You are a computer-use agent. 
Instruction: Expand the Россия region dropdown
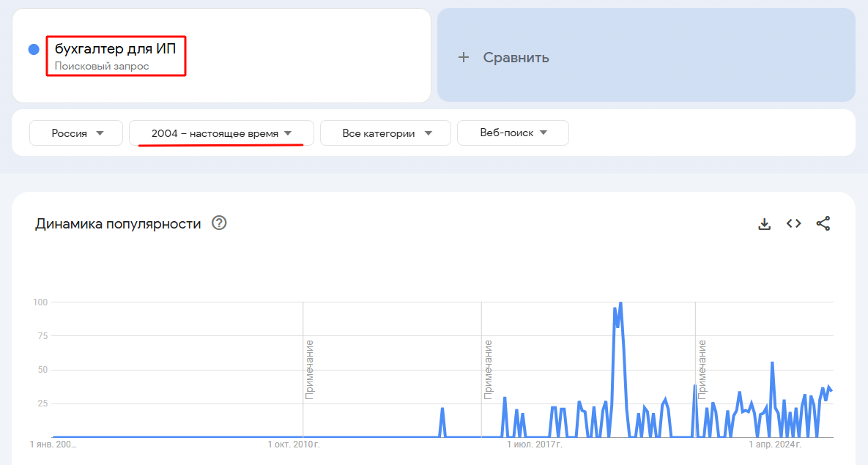(77, 133)
